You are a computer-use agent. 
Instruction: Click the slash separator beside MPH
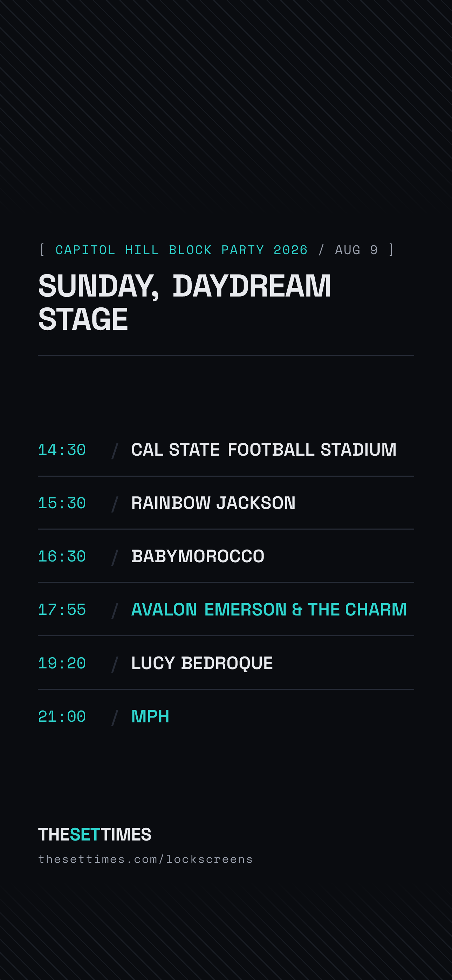tap(115, 717)
